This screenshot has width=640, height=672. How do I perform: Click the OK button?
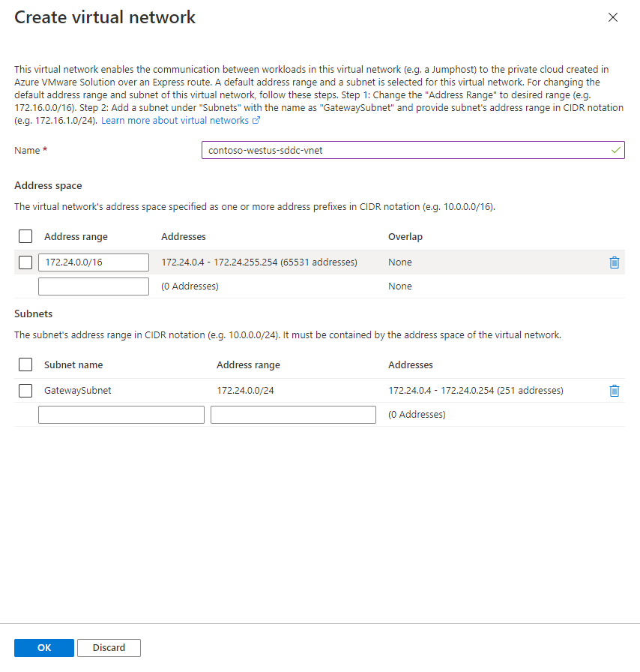[x=43, y=647]
